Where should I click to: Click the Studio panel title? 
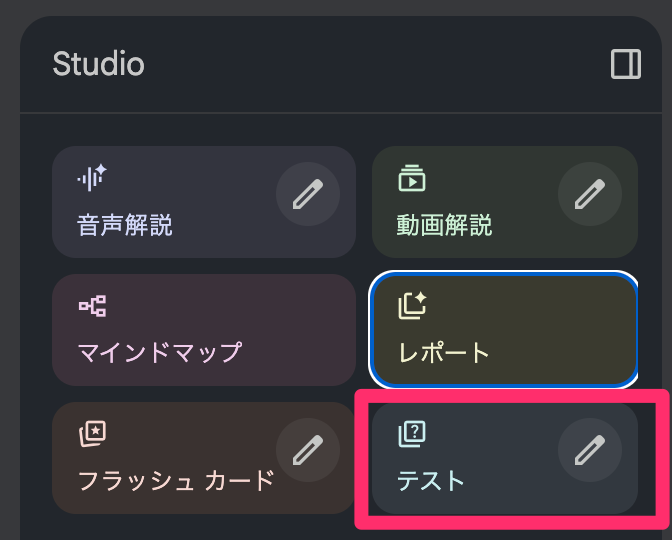99,65
